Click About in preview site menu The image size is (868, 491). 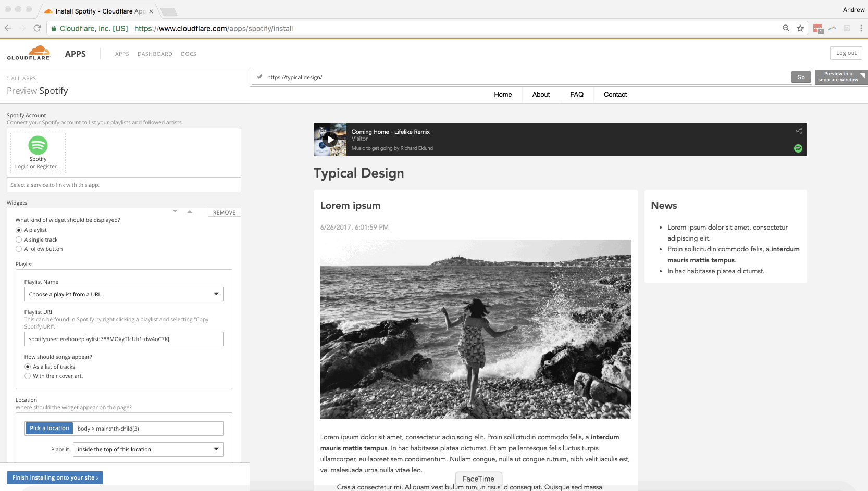[541, 95]
